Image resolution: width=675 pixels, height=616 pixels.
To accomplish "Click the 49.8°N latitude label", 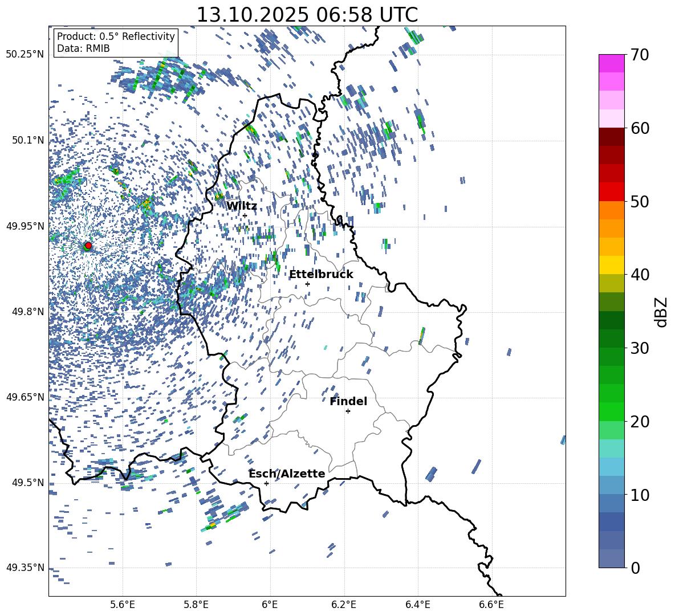I will point(28,312).
